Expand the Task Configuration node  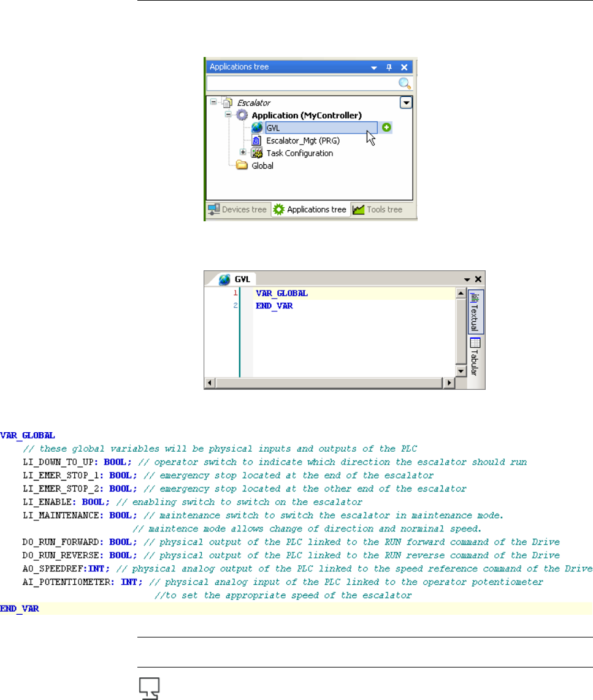click(x=242, y=152)
